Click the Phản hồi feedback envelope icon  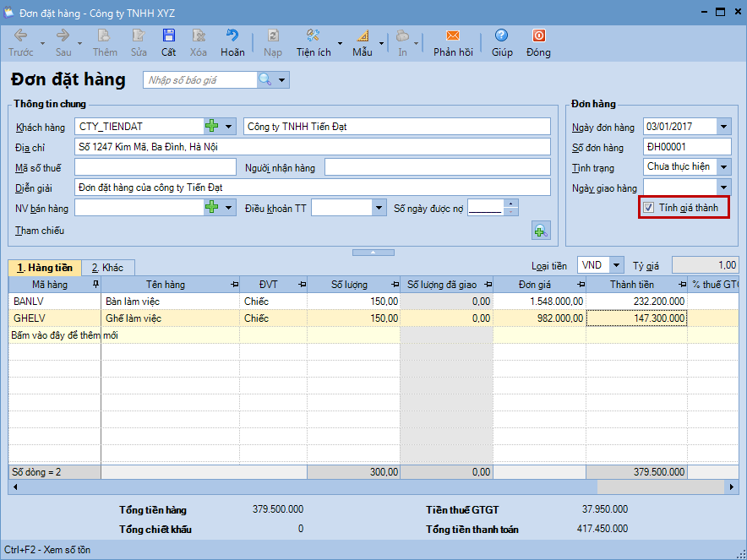[453, 36]
